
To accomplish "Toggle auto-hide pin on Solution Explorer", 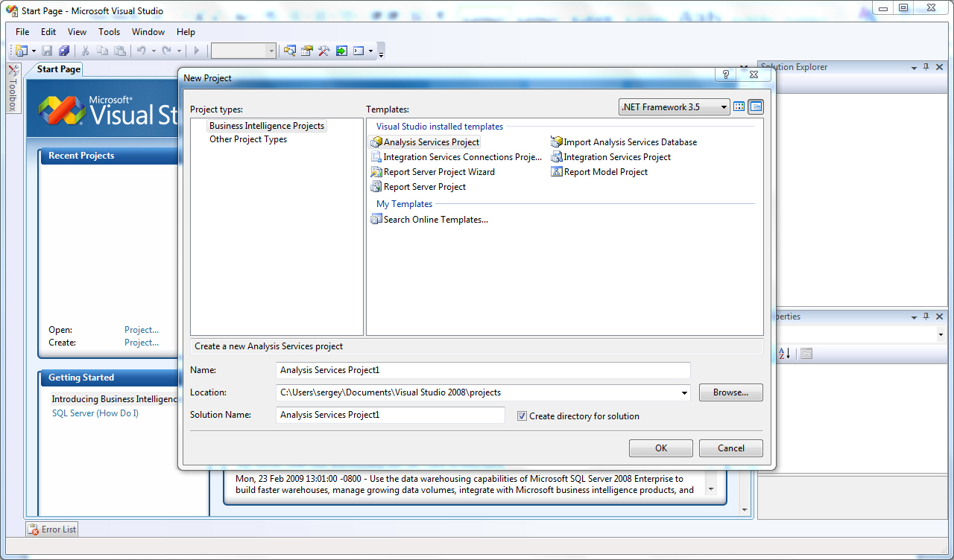I will click(926, 67).
